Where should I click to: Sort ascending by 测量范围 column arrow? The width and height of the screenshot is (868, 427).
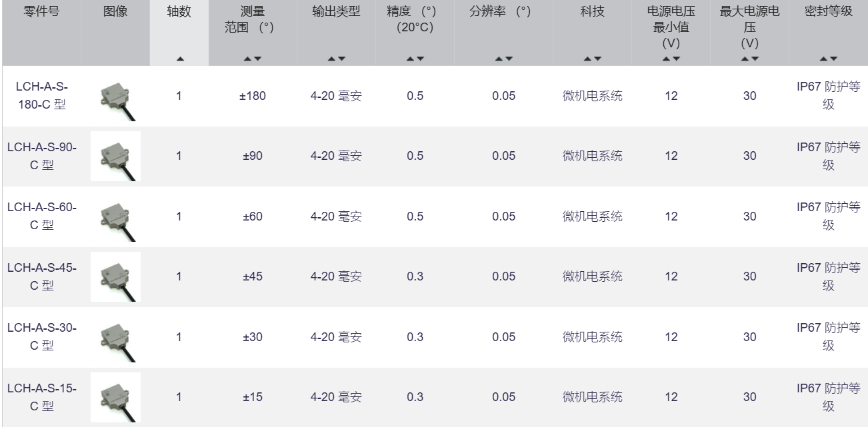point(249,59)
